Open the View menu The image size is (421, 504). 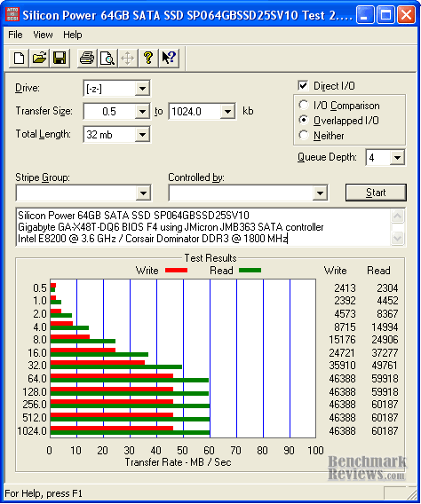(43, 35)
